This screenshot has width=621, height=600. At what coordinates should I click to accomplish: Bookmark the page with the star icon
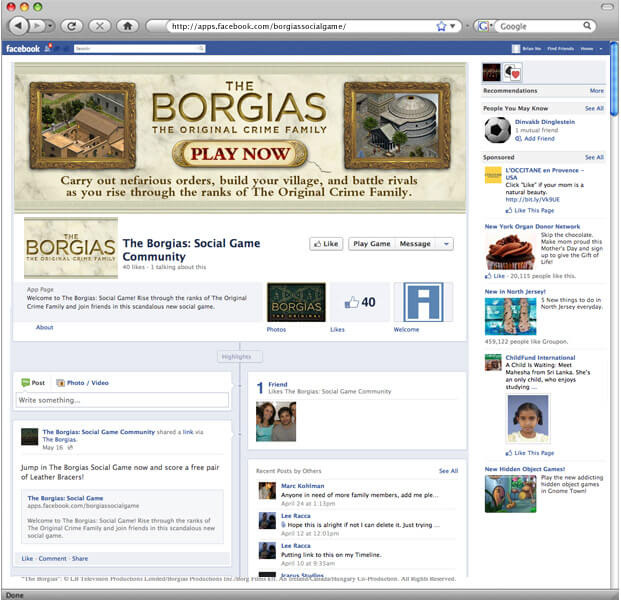tap(441, 27)
